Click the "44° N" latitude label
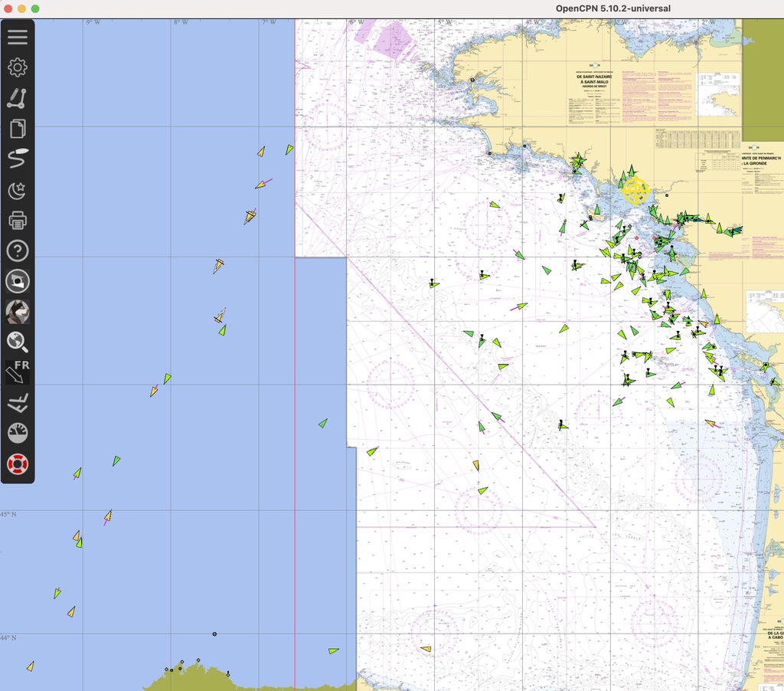784x691 pixels. pyautogui.click(x=8, y=638)
